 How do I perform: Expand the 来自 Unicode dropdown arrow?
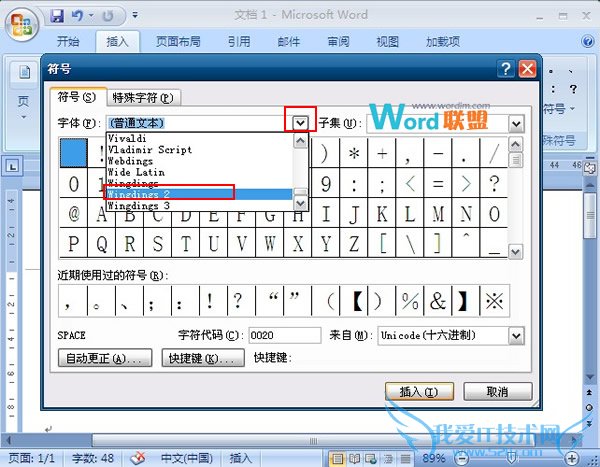click(516, 336)
